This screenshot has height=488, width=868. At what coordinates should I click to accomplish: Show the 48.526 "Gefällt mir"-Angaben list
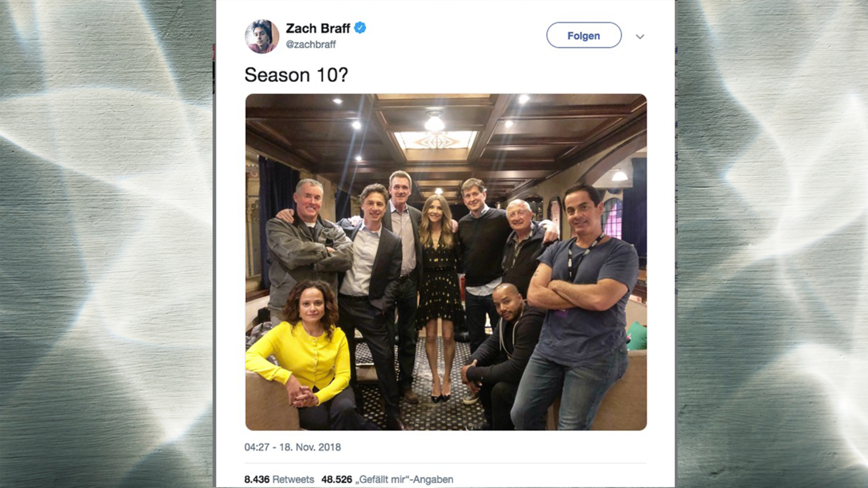(387, 480)
